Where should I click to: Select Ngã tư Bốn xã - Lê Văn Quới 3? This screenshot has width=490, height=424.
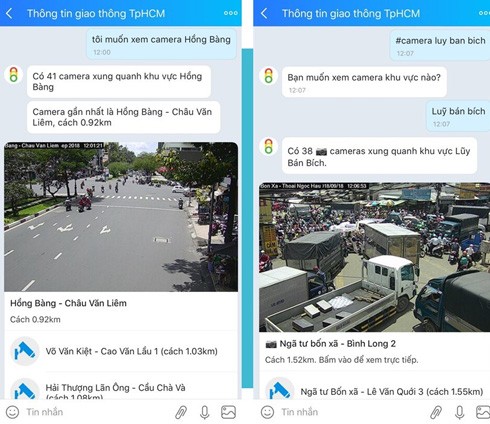(x=392, y=392)
